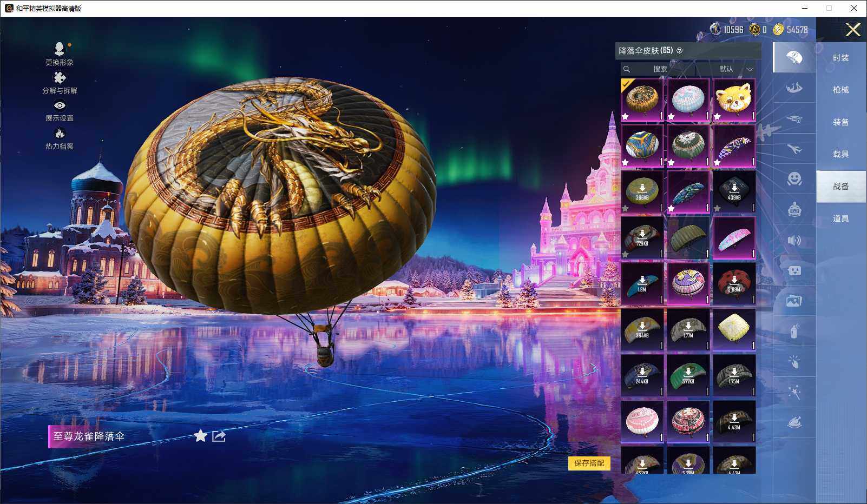This screenshot has height=504, width=867.
Task: Toggle favorite star on blue-pink round parachute
Action: click(x=671, y=116)
